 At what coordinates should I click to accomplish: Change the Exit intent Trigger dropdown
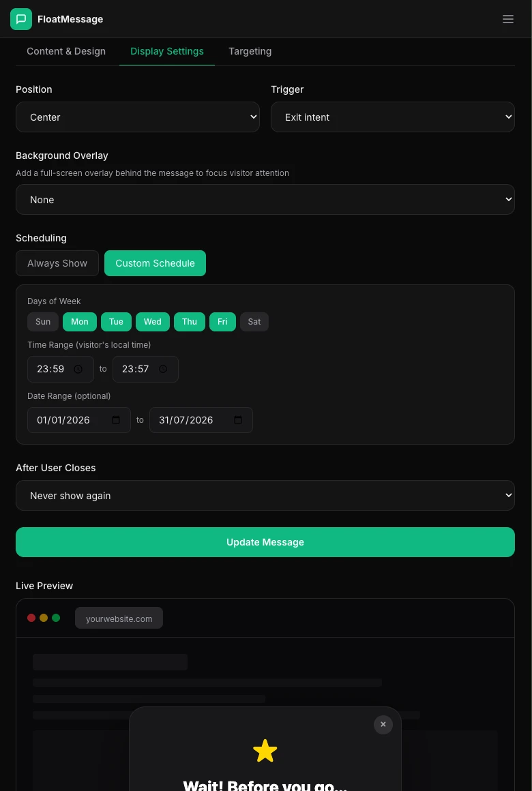(x=393, y=117)
